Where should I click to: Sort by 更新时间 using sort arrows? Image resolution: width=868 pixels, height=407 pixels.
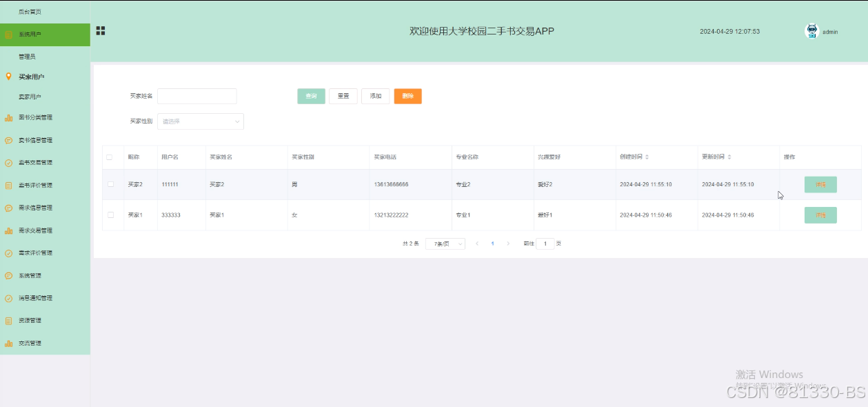[x=729, y=157]
